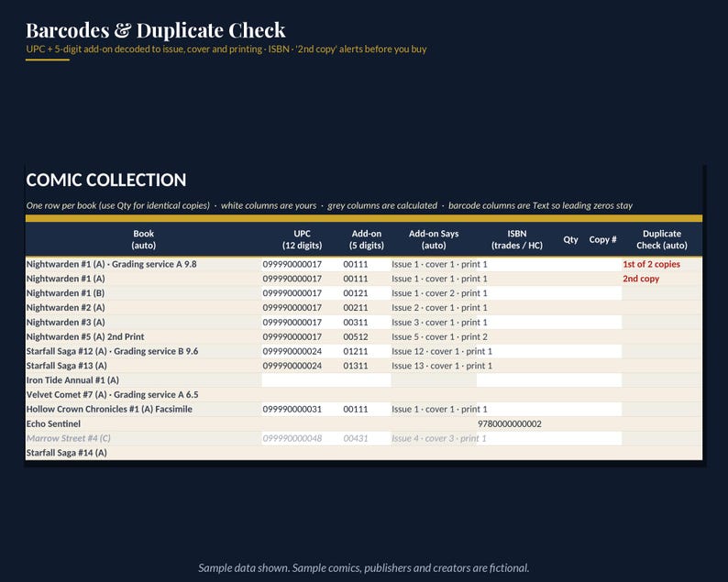Click the 'Barcodes & Duplicate Check' heading
The height and width of the screenshot is (582, 728).
(x=156, y=30)
